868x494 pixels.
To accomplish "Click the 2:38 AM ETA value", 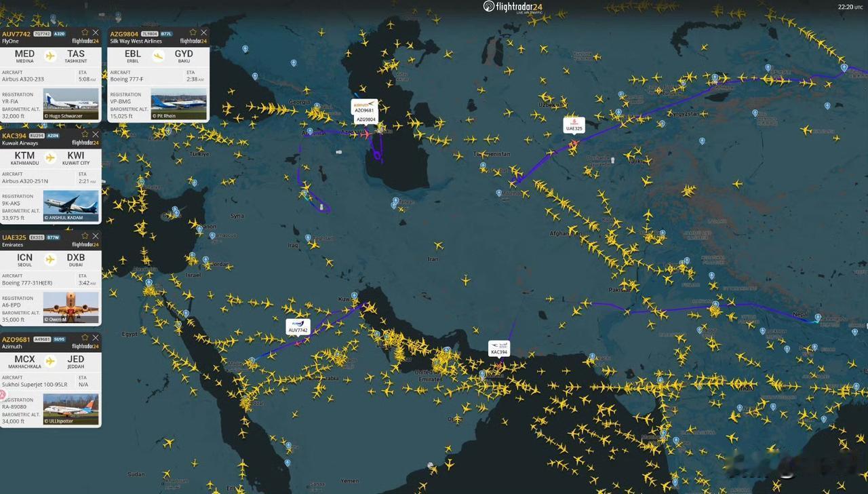I will (x=195, y=79).
